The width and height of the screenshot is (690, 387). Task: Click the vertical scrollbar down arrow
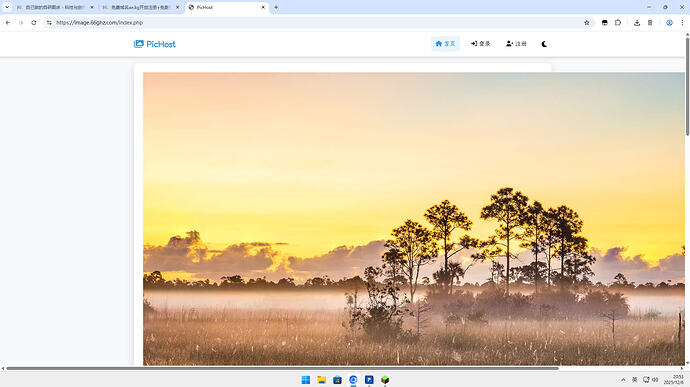tap(687, 363)
